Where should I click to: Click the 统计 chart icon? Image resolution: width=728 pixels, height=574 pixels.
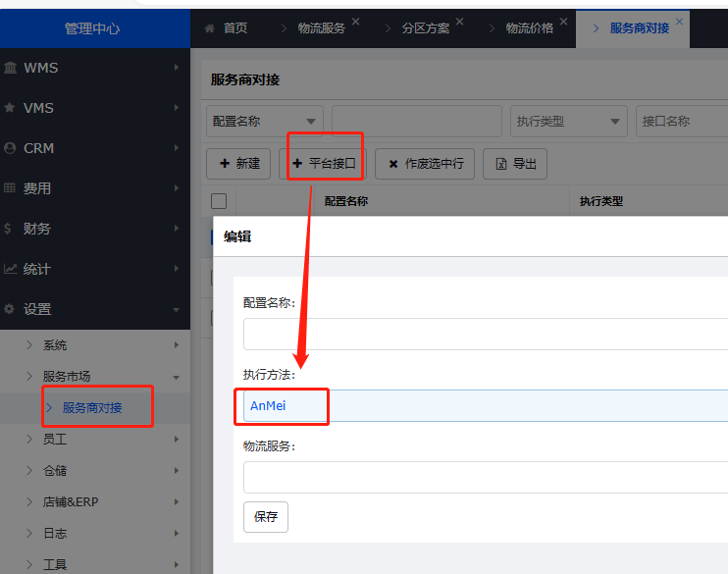pyautogui.click(x=10, y=269)
